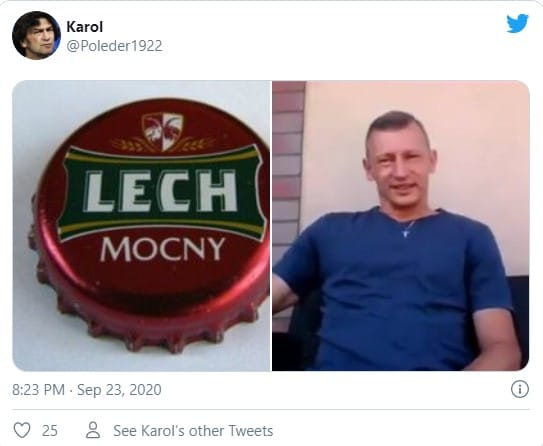Open the photo of man in blue shirt
543x446 pixels.
(401, 226)
